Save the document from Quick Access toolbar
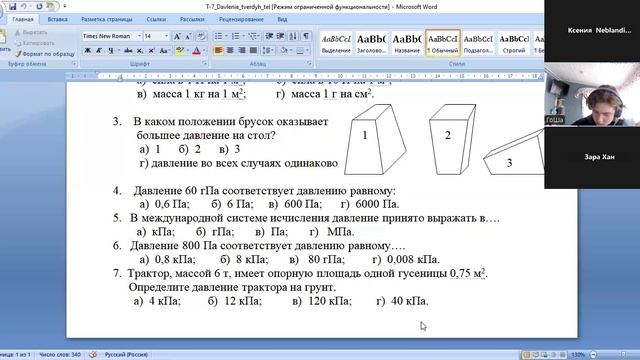 click(x=12, y=7)
